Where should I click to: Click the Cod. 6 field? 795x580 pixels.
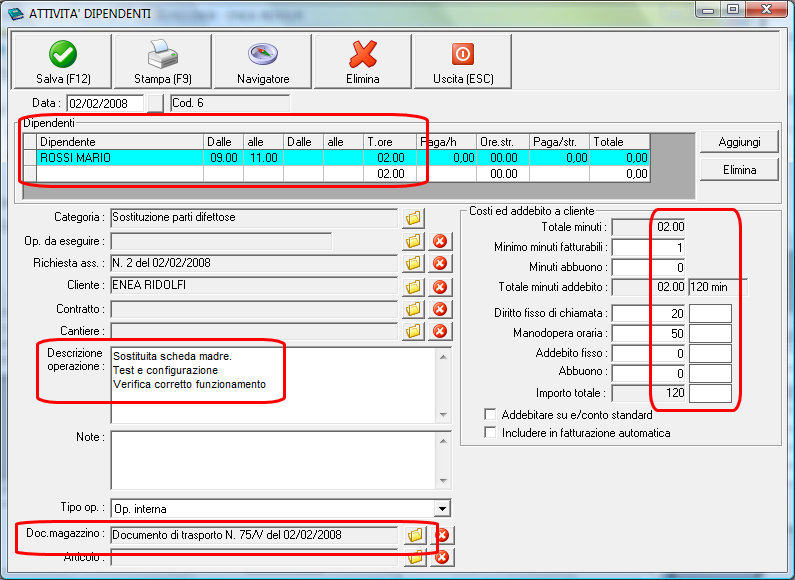[230, 103]
